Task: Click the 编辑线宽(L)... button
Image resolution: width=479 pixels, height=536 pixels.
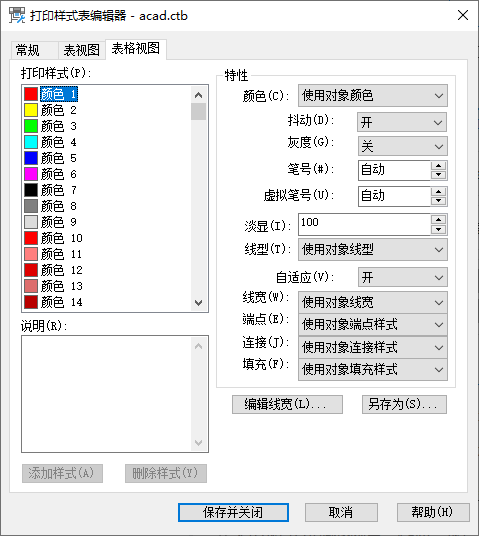Action: 287,404
